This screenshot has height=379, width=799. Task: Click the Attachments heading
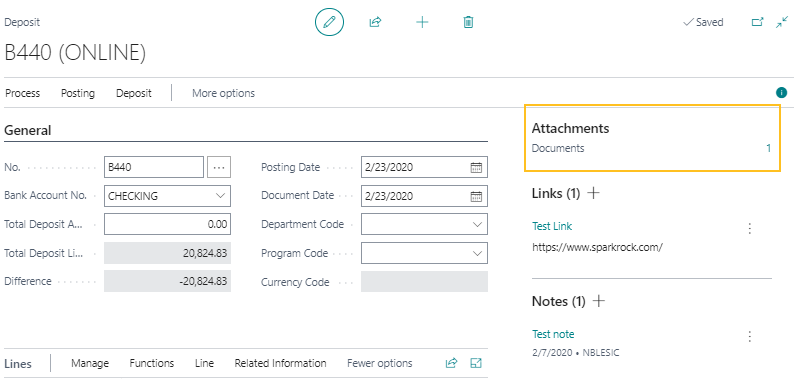pyautogui.click(x=570, y=128)
